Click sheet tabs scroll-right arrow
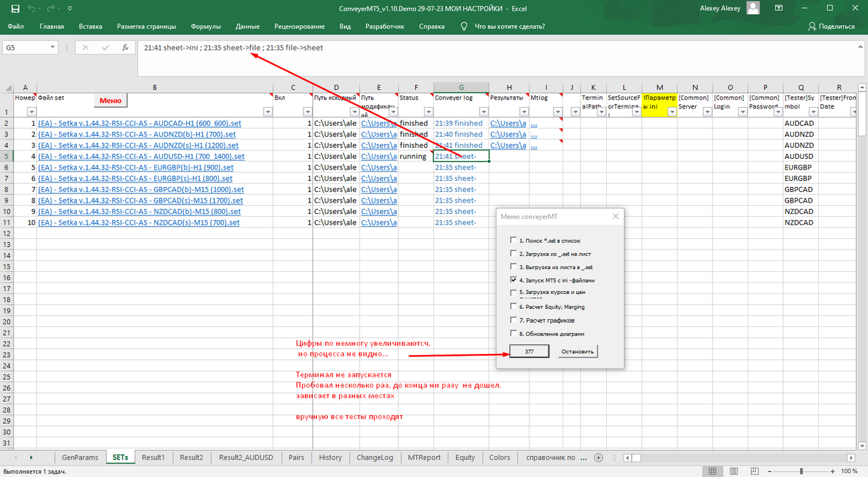Viewport: 868px width, 477px height. point(32,457)
